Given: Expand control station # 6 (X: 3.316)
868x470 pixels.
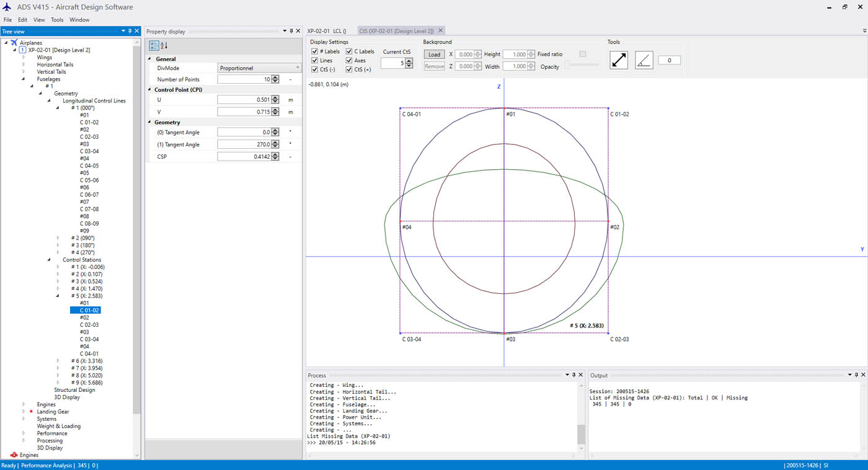Looking at the screenshot, I should [58, 361].
